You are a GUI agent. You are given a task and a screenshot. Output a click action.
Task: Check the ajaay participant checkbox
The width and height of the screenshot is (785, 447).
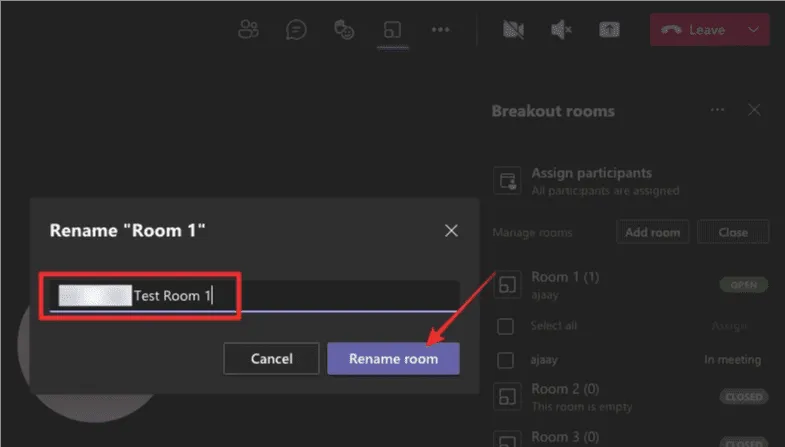tap(505, 360)
